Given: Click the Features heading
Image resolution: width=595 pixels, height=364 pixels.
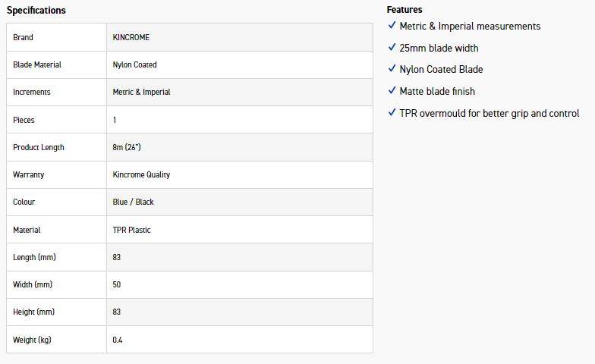Looking at the screenshot, I should [405, 10].
